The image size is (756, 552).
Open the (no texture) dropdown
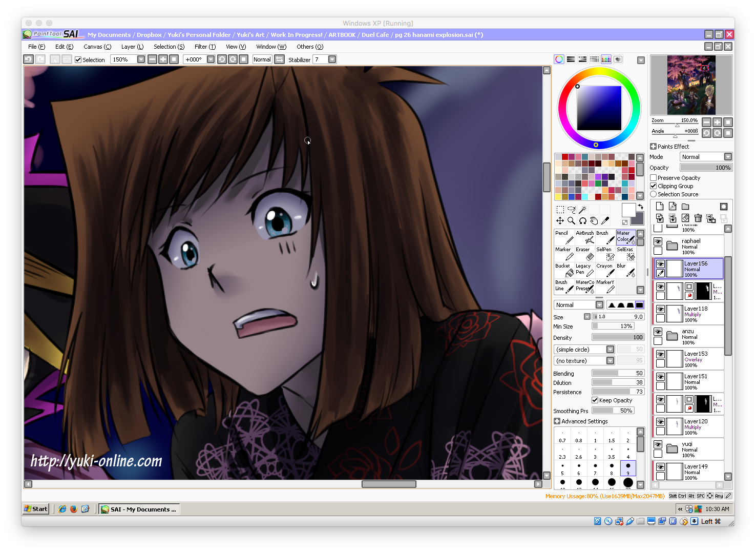(610, 361)
